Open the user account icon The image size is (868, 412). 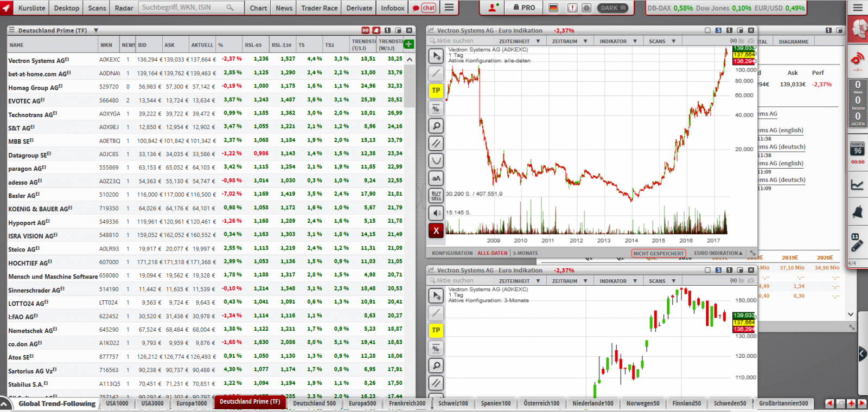[x=493, y=8]
